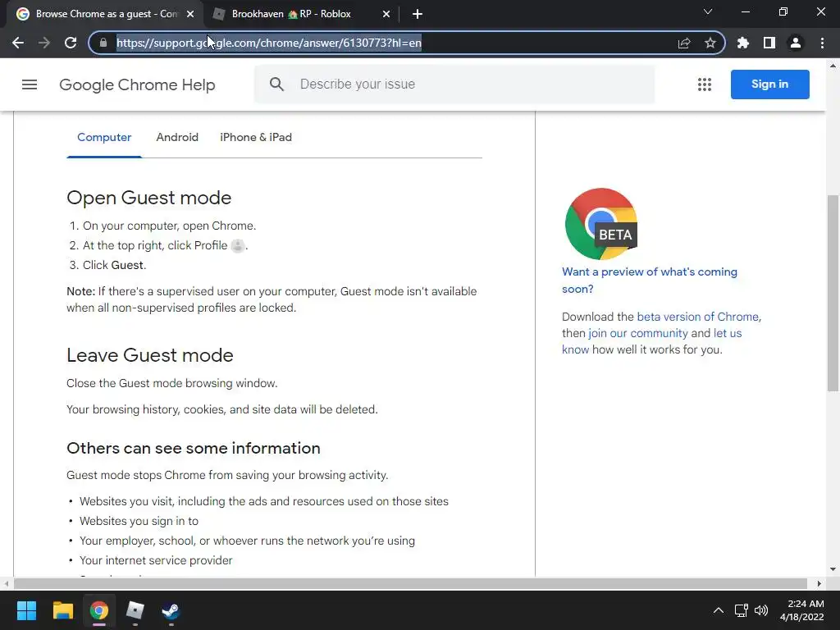
Task: Click the Leave Guest mode heading
Action: coord(150,355)
